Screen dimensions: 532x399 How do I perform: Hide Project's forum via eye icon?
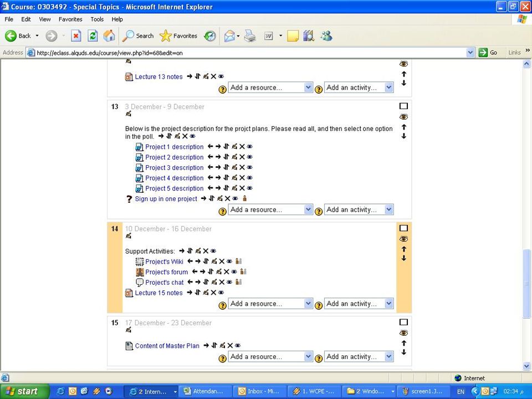click(234, 272)
